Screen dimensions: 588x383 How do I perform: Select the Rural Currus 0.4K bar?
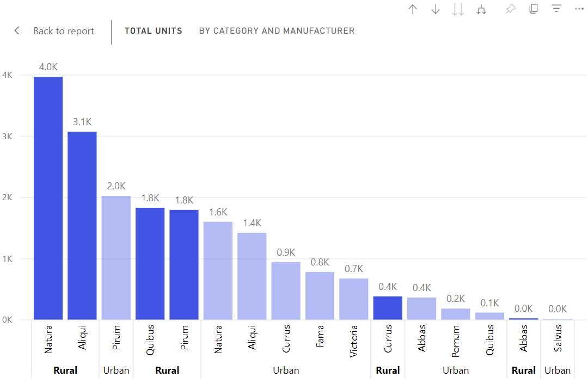pos(388,308)
